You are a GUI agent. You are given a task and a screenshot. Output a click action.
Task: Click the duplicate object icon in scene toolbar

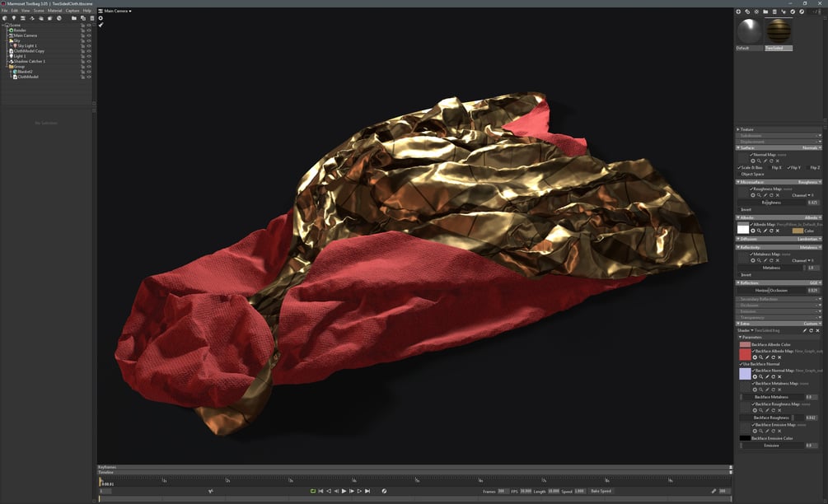coord(83,18)
